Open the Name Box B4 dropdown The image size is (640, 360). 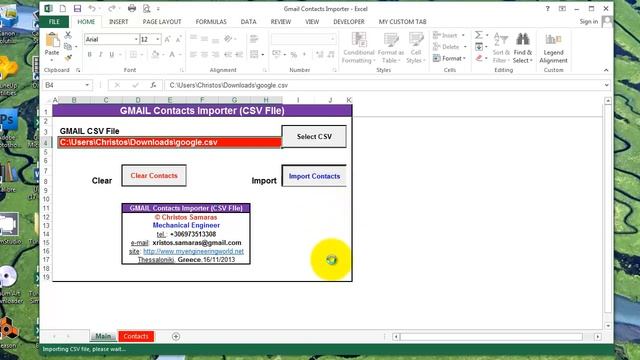87,85
